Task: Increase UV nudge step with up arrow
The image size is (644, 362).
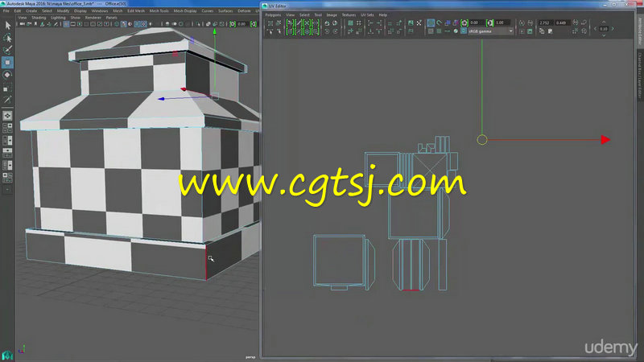Action: 604,22
